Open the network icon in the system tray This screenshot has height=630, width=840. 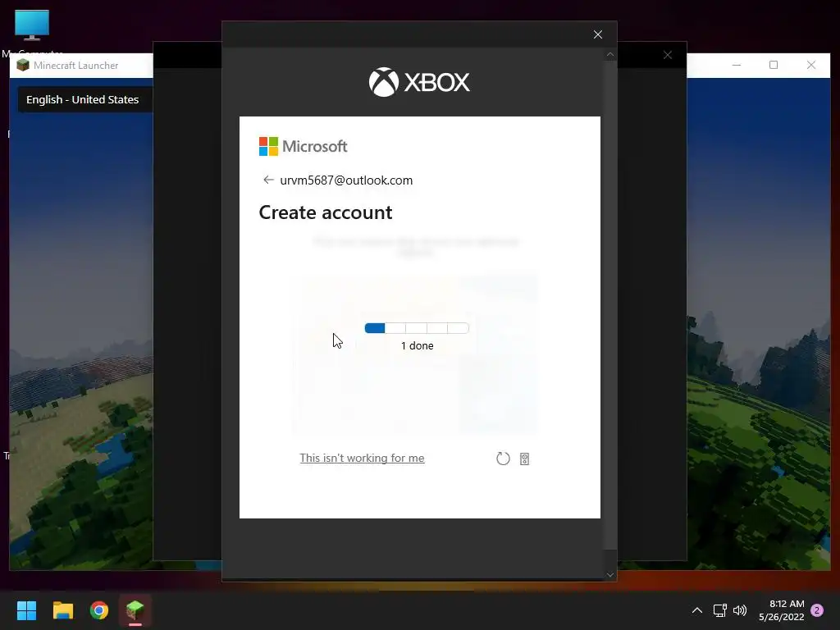pyautogui.click(x=720, y=610)
